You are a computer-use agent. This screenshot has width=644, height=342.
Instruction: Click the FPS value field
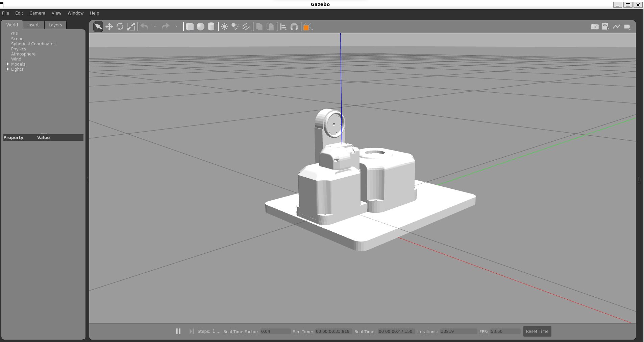[505, 332]
